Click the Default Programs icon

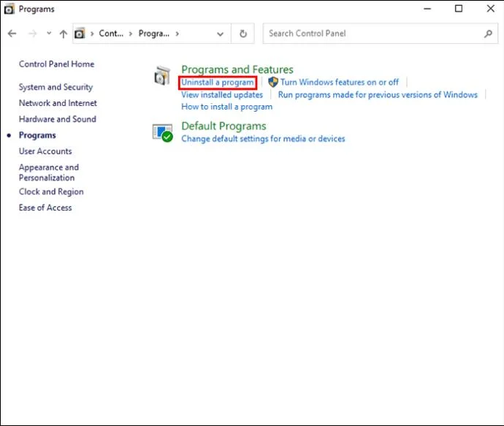[163, 132]
